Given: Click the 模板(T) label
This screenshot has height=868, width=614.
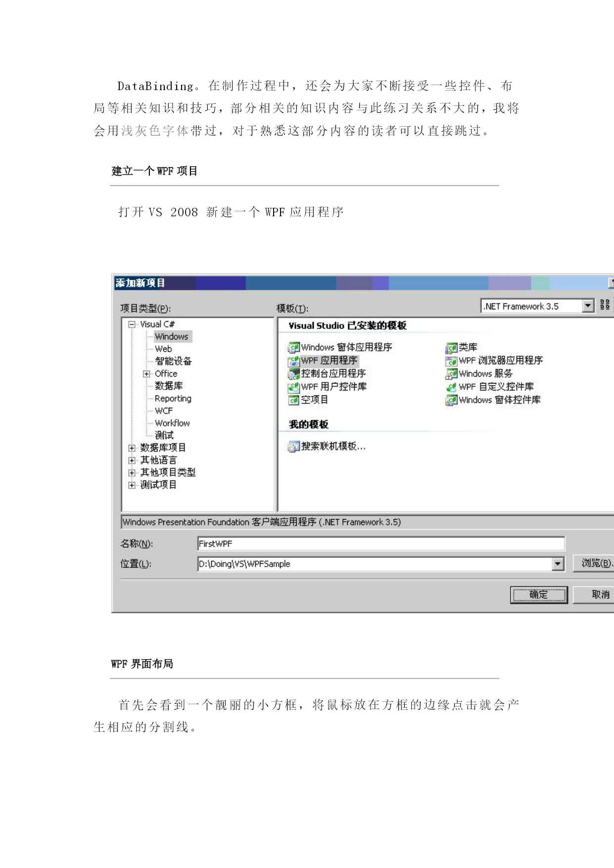Looking at the screenshot, I should [292, 308].
